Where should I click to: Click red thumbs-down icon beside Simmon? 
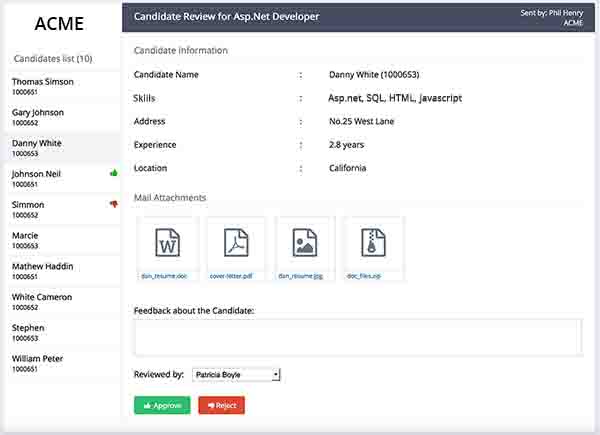pyautogui.click(x=114, y=205)
